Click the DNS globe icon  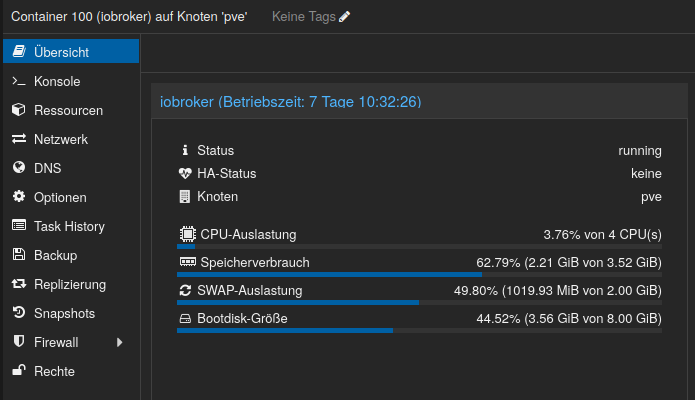coord(18,168)
